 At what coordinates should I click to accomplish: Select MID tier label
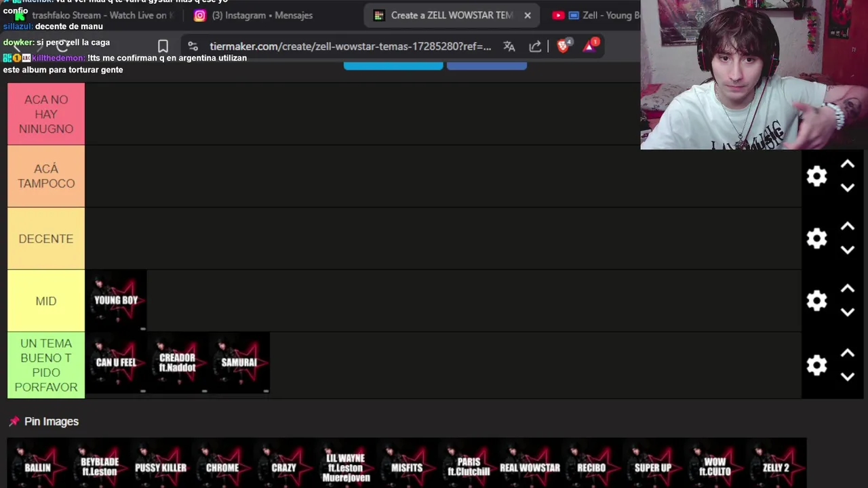[46, 301]
